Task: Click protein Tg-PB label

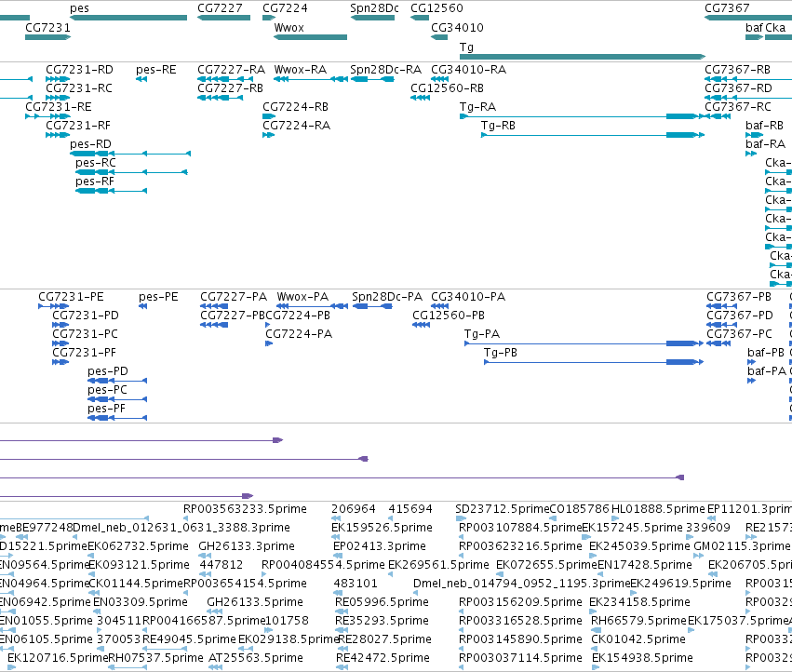Action: (501, 353)
